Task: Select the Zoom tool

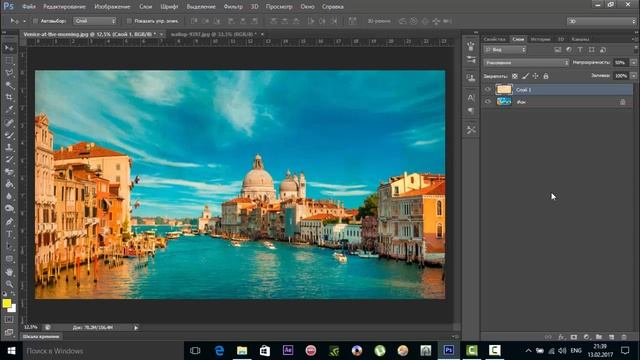Action: click(9, 284)
